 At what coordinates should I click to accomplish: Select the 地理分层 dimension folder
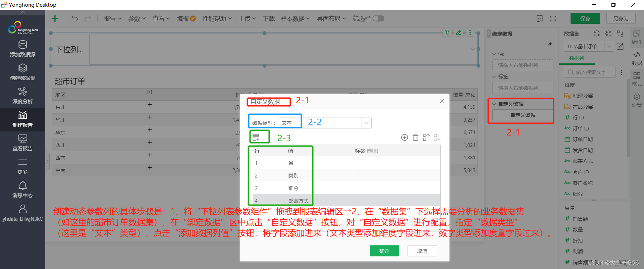click(x=579, y=96)
